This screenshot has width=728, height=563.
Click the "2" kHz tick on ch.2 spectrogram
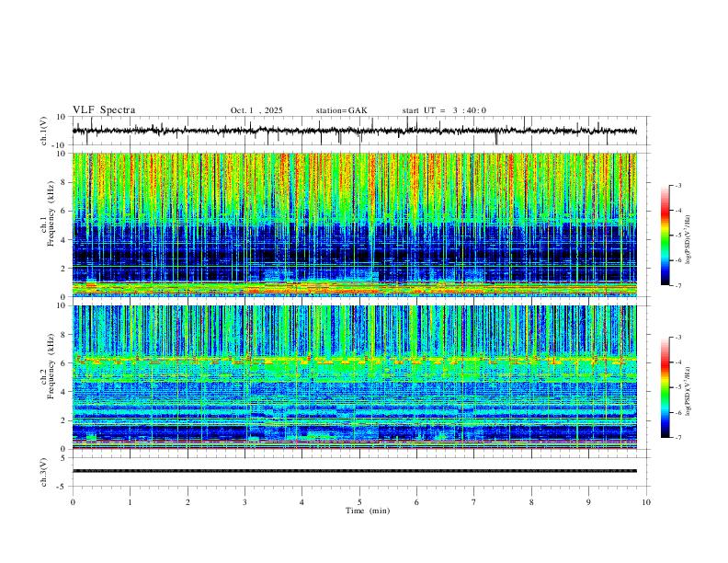63,420
